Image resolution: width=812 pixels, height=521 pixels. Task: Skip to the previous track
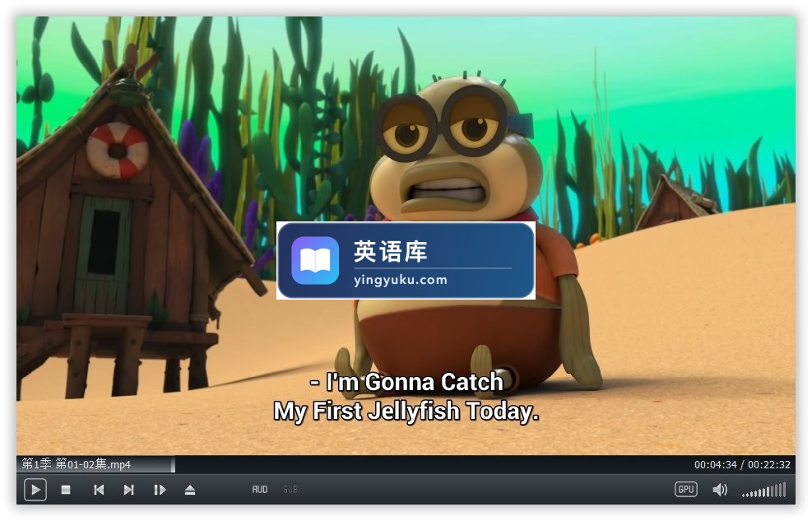pyautogui.click(x=99, y=490)
